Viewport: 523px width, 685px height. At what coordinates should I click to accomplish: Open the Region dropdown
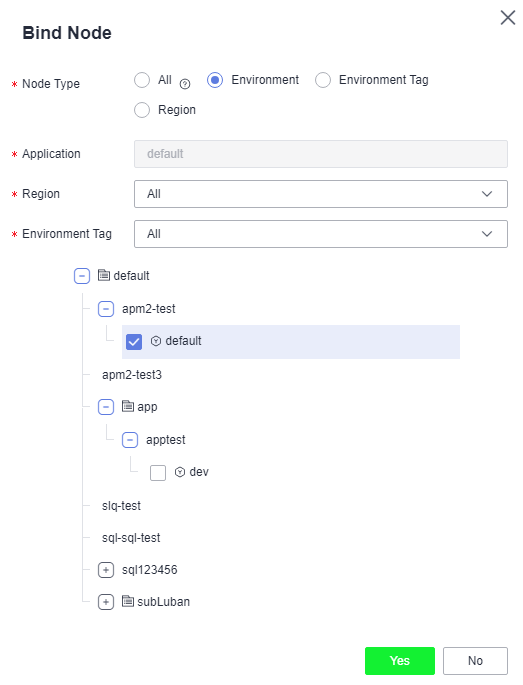click(x=321, y=194)
